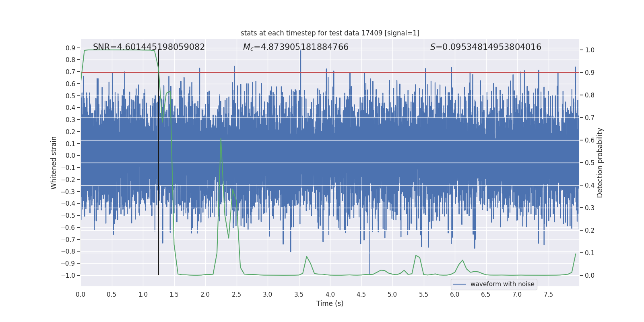
Task: Click the 'Time (s)' x-axis label
Action: [x=330, y=303]
